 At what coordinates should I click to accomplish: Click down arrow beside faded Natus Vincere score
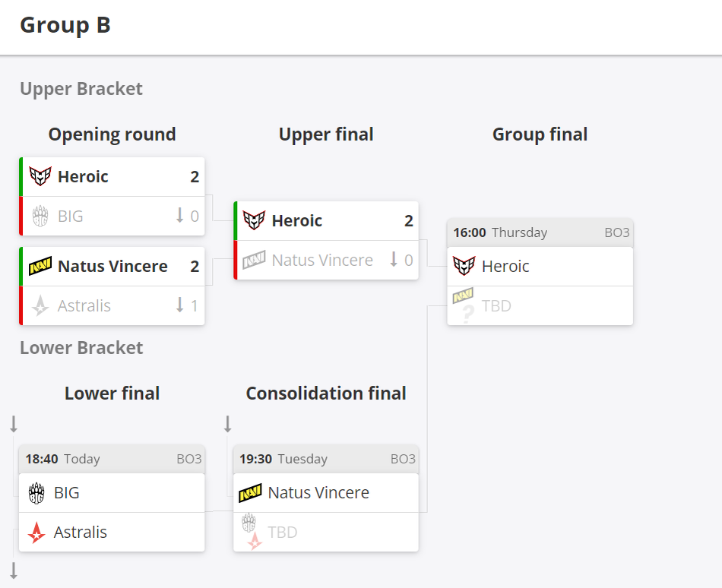tap(394, 259)
